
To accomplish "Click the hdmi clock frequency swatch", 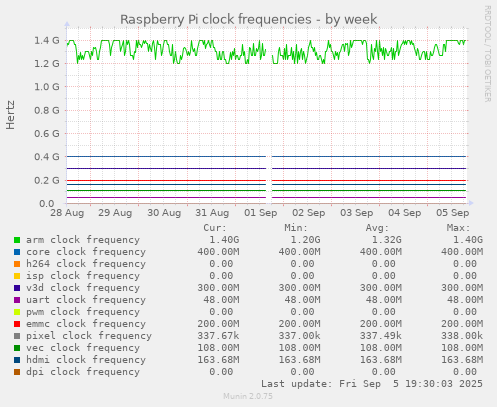I will pyautogui.click(x=17, y=360).
